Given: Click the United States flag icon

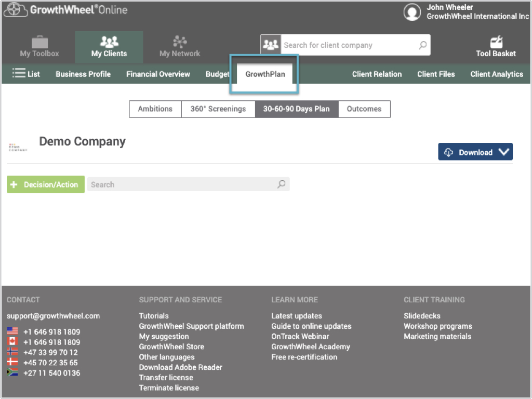Looking at the screenshot, I should pyautogui.click(x=12, y=331).
